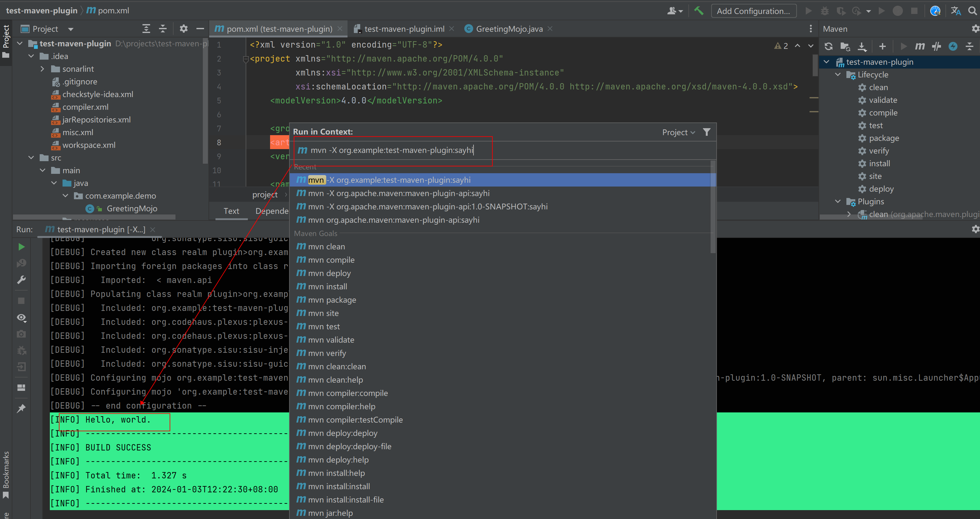Switch to test-maven-plugin.iml tab
The height and width of the screenshot is (519, 980).
click(x=404, y=29)
